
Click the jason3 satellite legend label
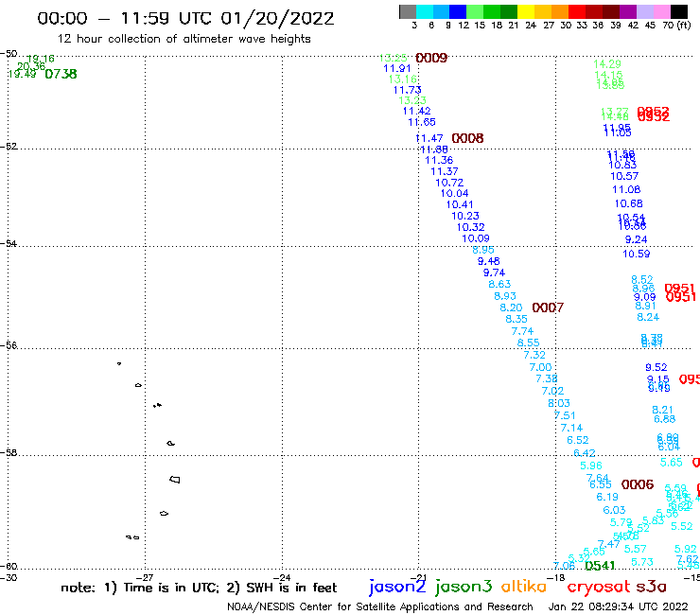pos(464,587)
